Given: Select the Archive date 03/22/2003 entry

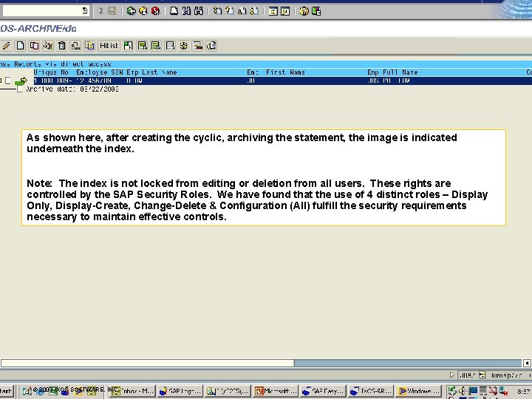Looking at the screenshot, I should 72,89.
